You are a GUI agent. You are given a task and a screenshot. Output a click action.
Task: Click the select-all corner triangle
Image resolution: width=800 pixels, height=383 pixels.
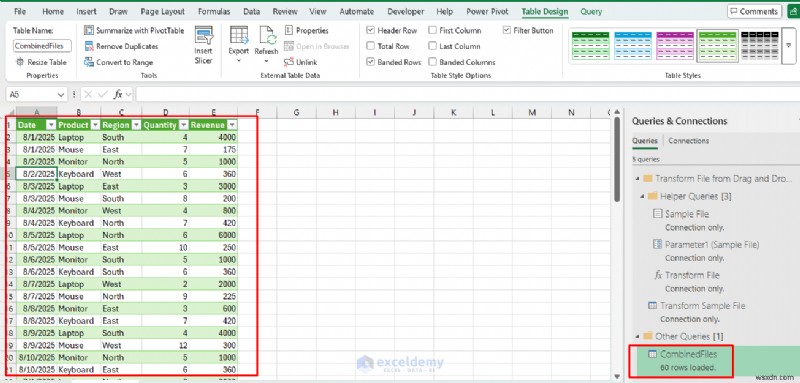(10, 113)
